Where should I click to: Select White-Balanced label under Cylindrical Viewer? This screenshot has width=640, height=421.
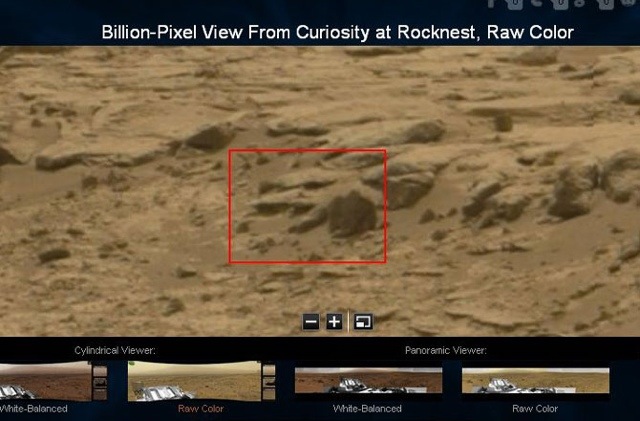[33, 409]
